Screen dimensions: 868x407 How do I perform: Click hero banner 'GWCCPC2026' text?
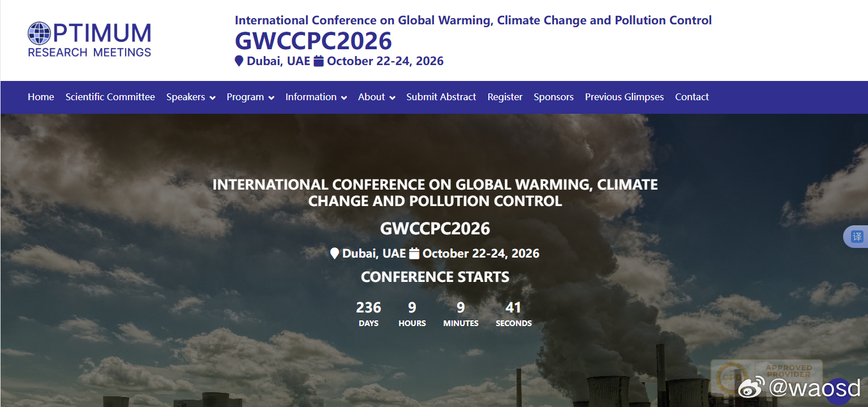[x=435, y=228]
